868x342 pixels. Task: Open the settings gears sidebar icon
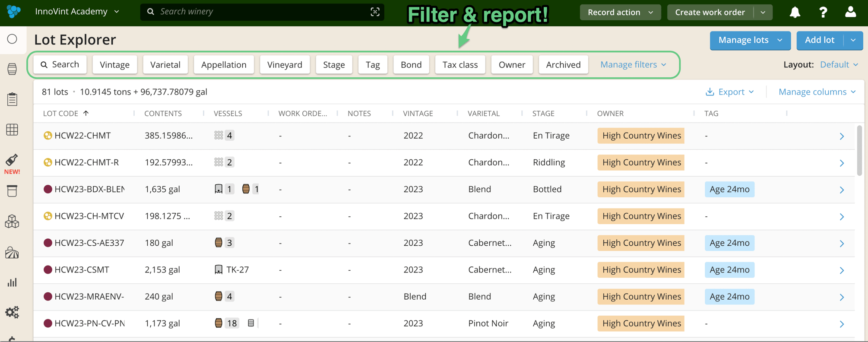pyautogui.click(x=12, y=312)
